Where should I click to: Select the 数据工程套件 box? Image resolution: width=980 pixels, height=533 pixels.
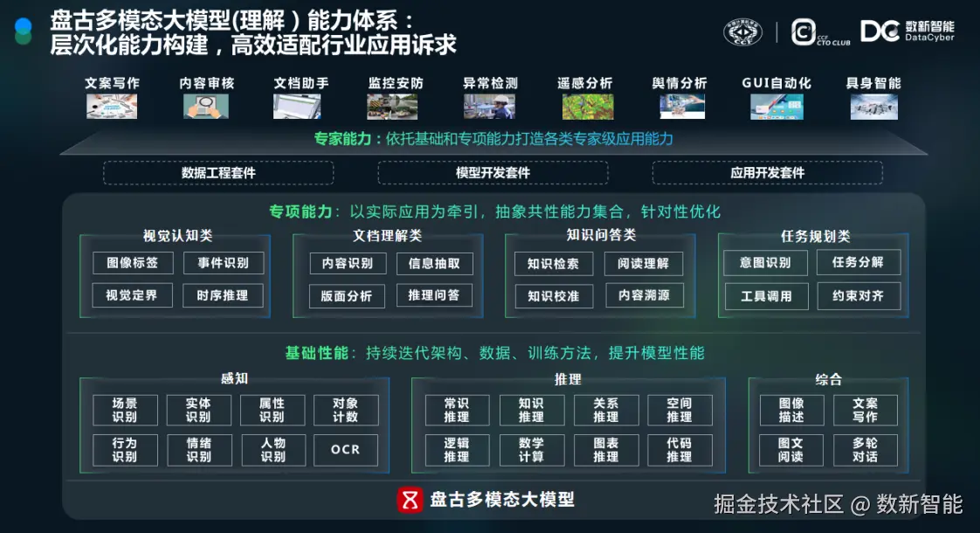218,173
